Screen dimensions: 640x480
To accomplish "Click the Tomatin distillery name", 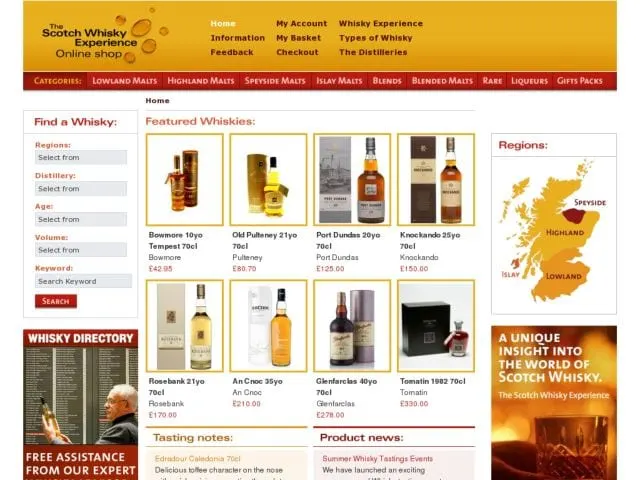I will (x=413, y=393).
